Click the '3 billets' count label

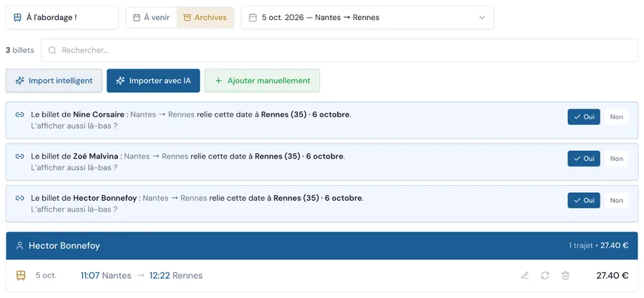pyautogui.click(x=20, y=51)
